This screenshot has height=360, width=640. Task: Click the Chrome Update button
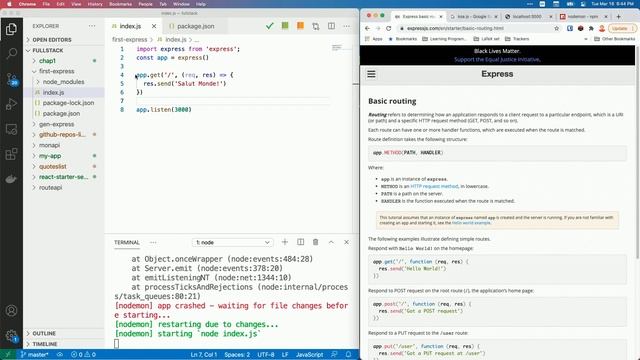pos(622,29)
